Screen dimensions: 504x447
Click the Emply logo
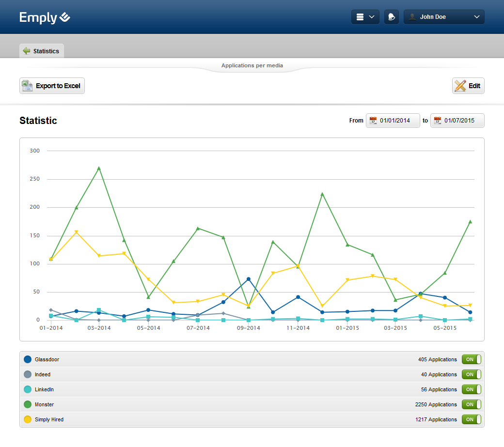[x=45, y=17]
